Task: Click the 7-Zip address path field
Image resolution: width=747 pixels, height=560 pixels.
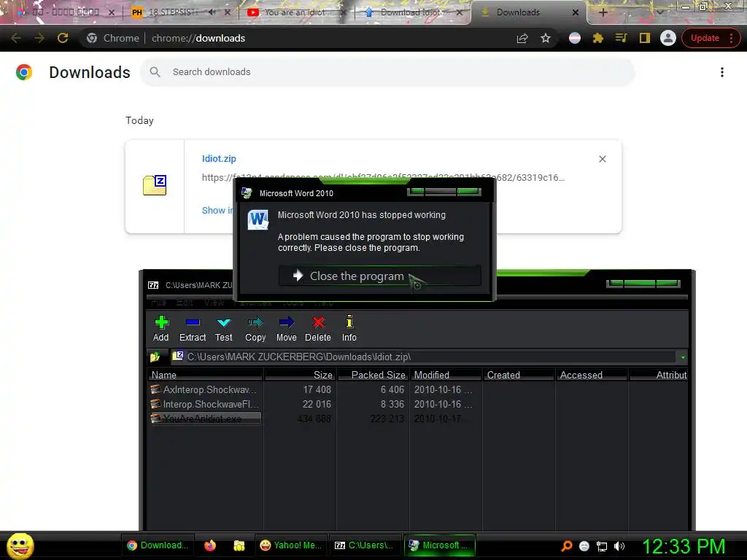Action: (x=424, y=357)
